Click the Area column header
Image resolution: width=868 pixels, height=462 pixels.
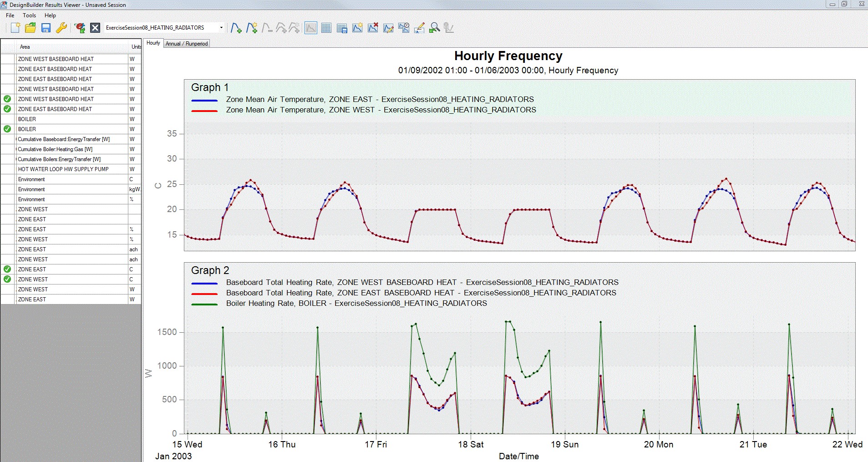point(25,47)
